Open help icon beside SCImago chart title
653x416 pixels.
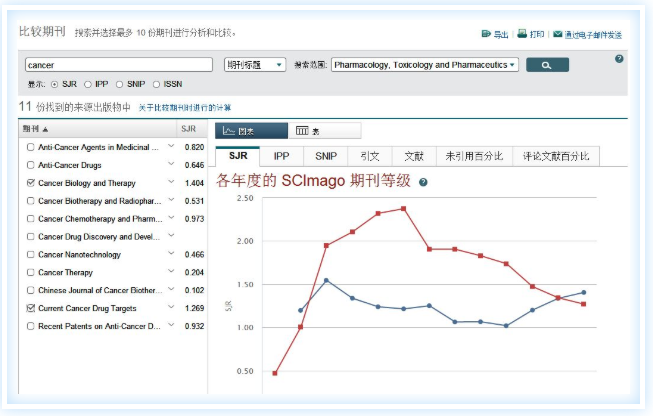click(423, 182)
